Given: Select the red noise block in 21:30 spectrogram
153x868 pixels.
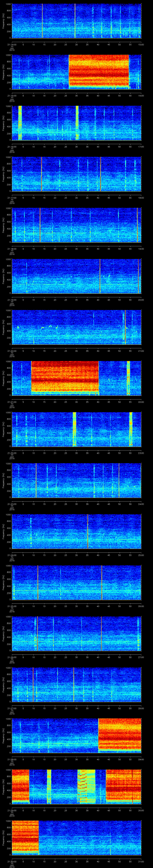Looking at the screenshot, I should (x=25, y=837).
